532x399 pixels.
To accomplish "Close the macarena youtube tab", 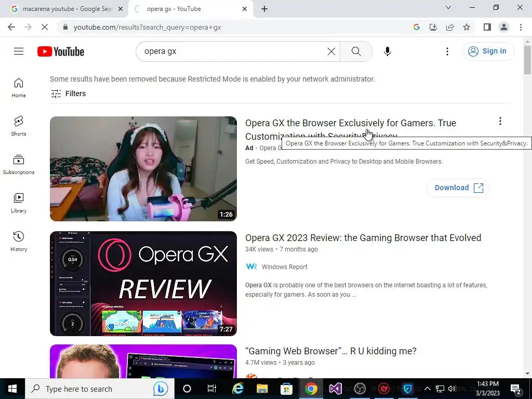I will pos(120,9).
